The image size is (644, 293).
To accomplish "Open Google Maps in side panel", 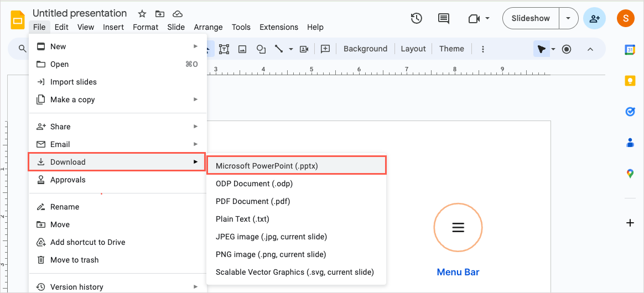I will pyautogui.click(x=630, y=174).
